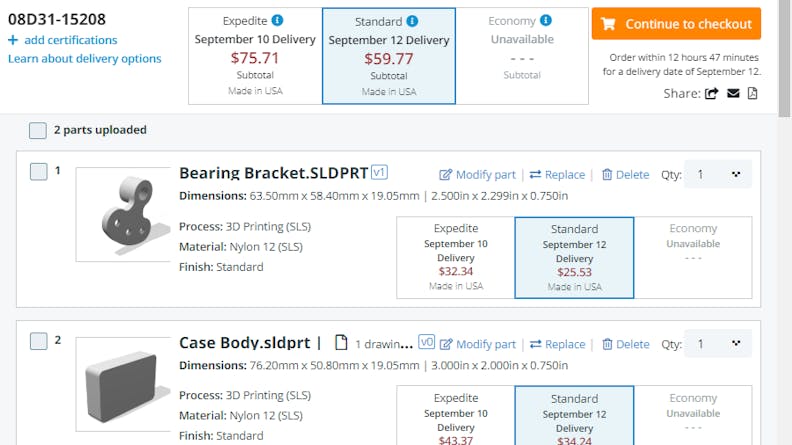Screen dimensions: 792x445
Task: Click Expedite delivery info icon
Action: (277, 20)
